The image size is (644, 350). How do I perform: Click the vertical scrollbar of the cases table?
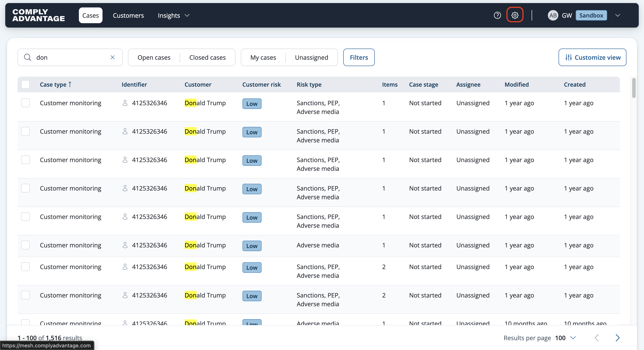coord(634,88)
